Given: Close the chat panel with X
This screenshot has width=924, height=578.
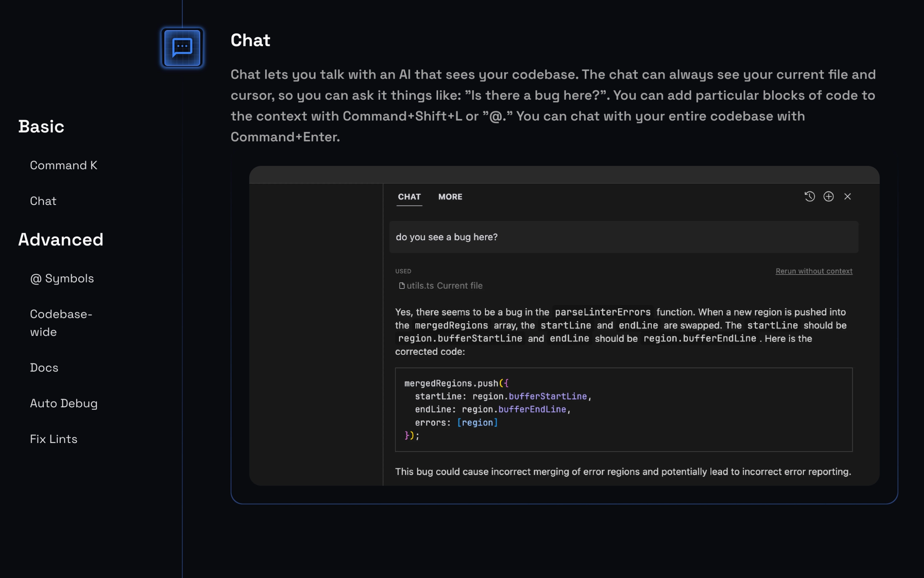Looking at the screenshot, I should pos(847,197).
